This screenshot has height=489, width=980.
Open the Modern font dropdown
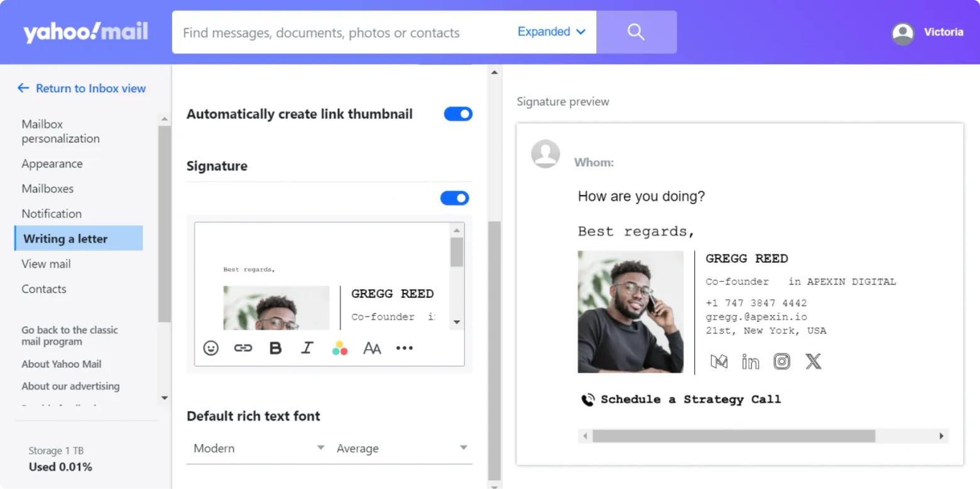(x=258, y=448)
